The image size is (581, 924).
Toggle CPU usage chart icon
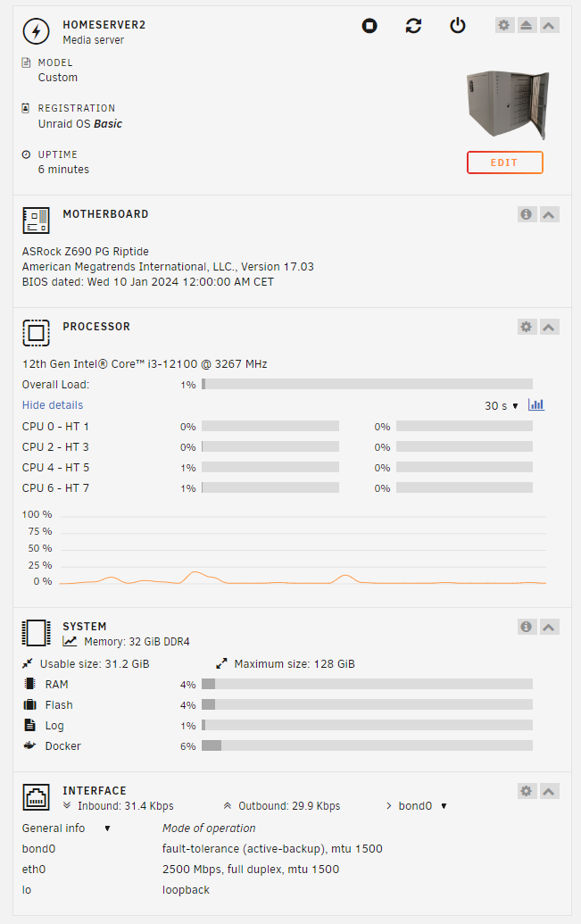(536, 405)
